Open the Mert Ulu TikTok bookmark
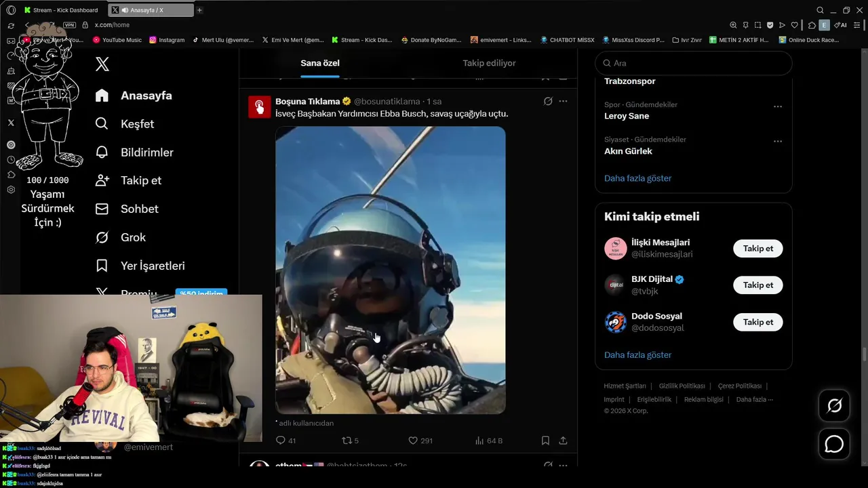 coord(223,40)
